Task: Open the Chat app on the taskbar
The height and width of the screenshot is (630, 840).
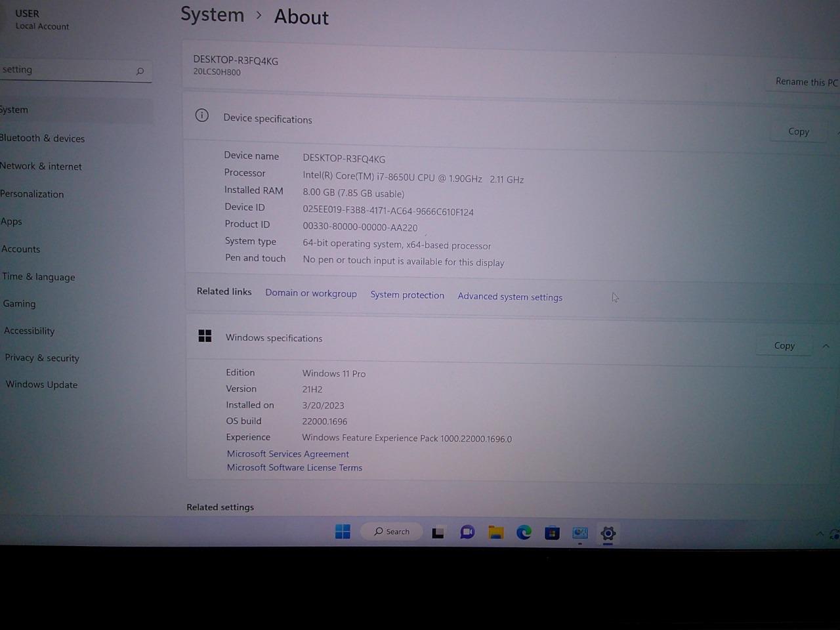Action: pos(467,532)
